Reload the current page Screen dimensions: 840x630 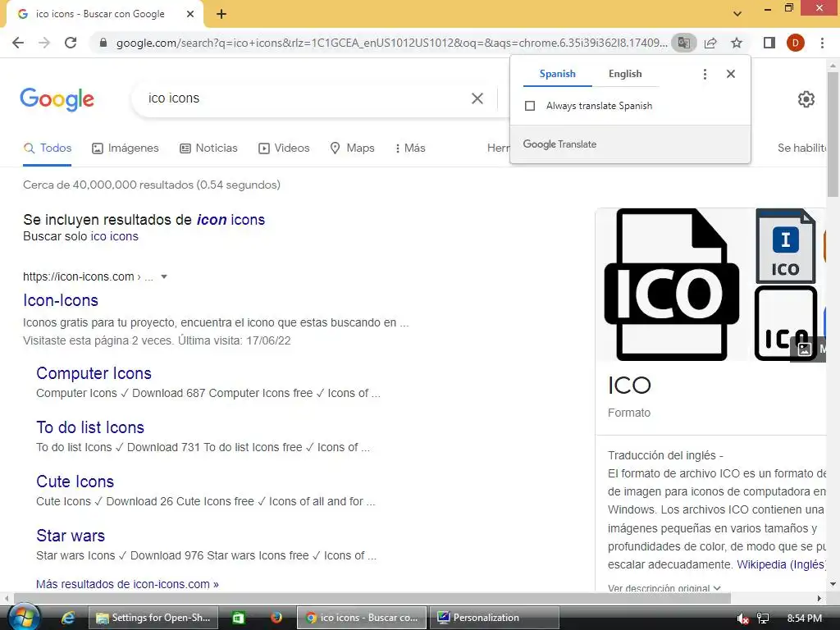[71, 43]
